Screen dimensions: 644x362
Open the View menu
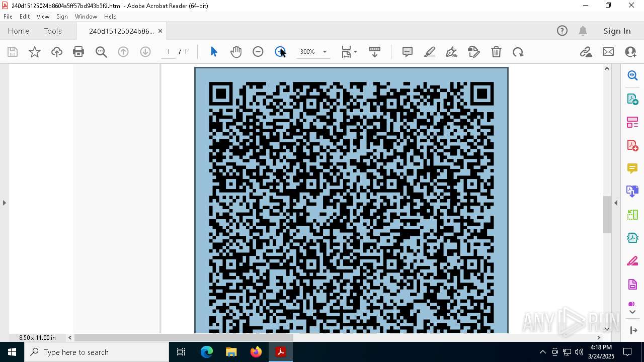(x=43, y=17)
